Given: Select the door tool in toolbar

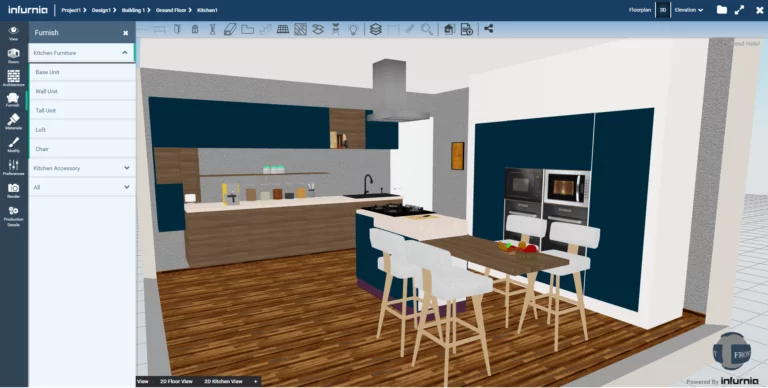Looking at the screenshot, I should tap(177, 29).
